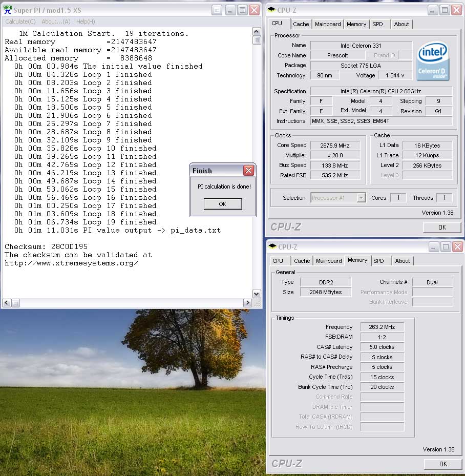Click the Bus Speed value 133.8 MHz
The image size is (465, 476).
tap(335, 165)
